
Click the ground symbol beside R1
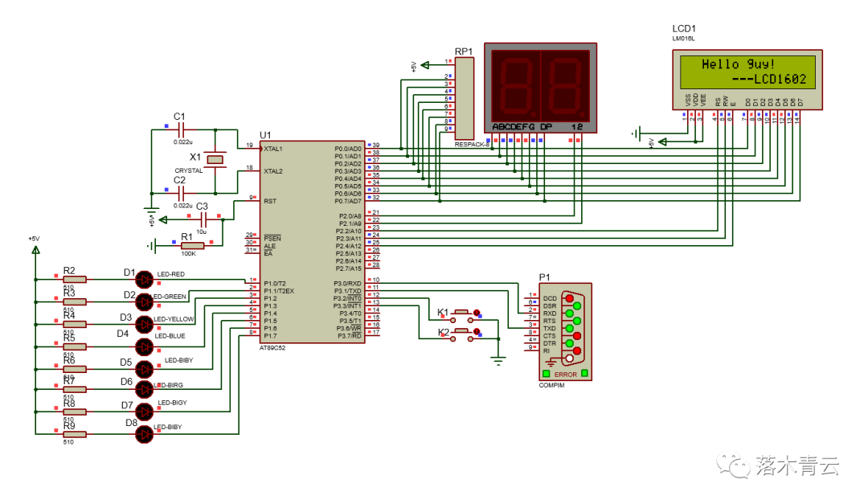pyautogui.click(x=152, y=245)
